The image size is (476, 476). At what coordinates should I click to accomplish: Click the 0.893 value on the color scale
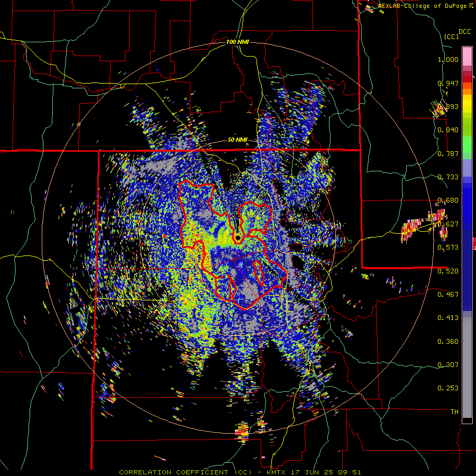click(448, 106)
